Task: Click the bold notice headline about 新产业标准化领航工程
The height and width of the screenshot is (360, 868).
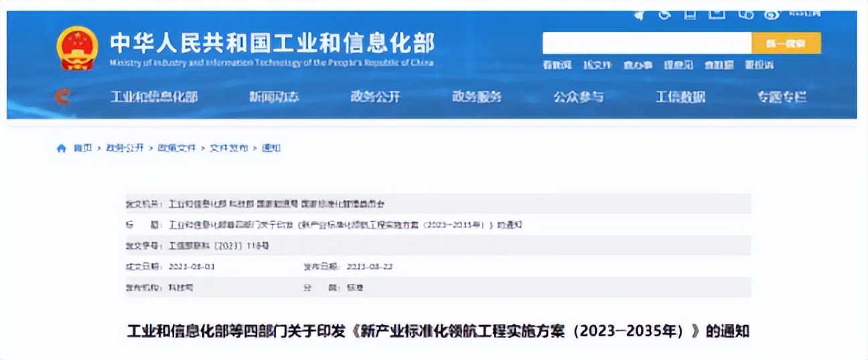Action: [x=438, y=332]
